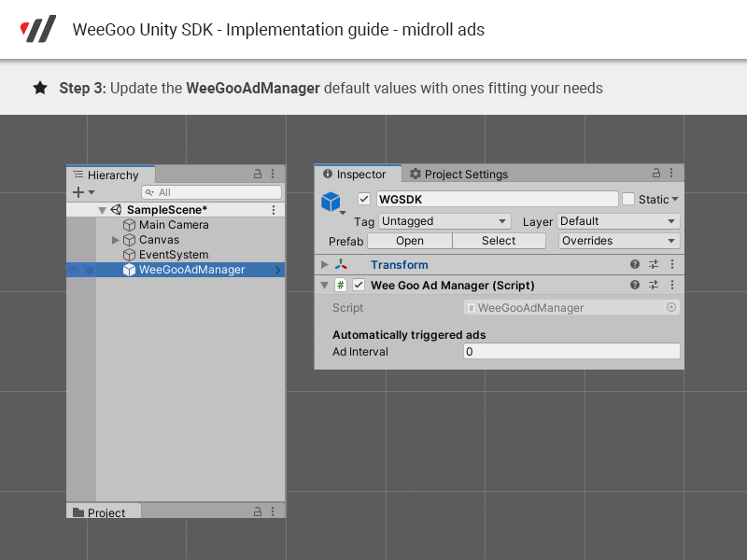Click the Ad Interval input field
747x560 pixels.
[571, 352]
